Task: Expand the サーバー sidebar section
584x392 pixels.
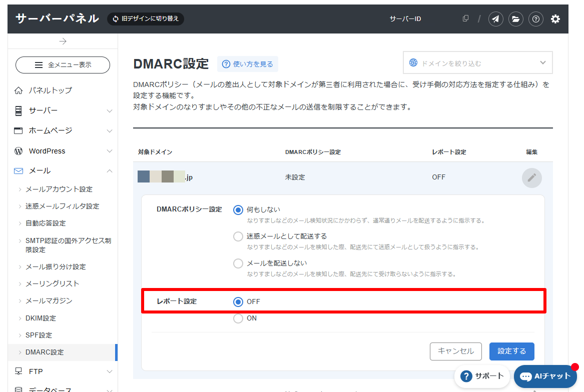Action: (63, 110)
